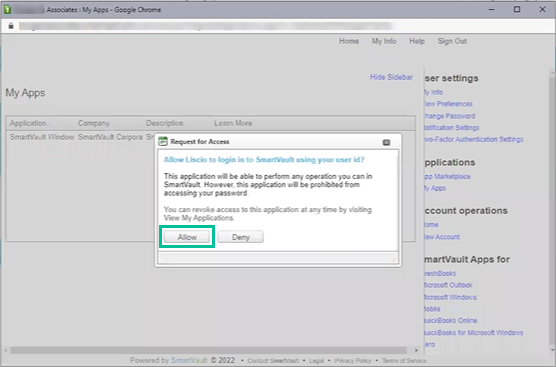Screen dimensions: 556x367
Task: Click the Company column header
Action: pos(94,123)
